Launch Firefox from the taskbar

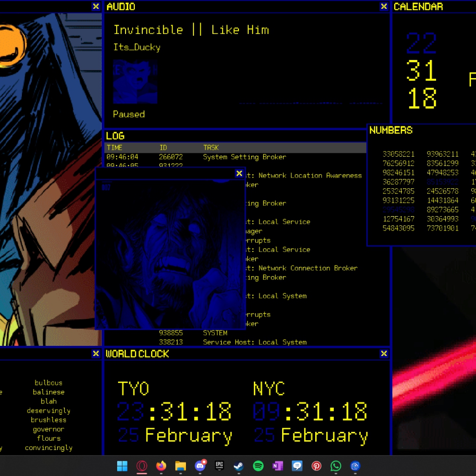pos(161,466)
